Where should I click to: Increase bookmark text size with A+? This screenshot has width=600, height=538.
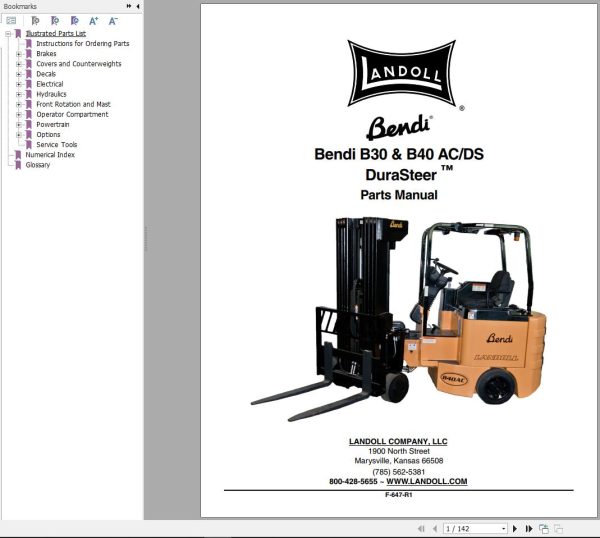coord(94,21)
